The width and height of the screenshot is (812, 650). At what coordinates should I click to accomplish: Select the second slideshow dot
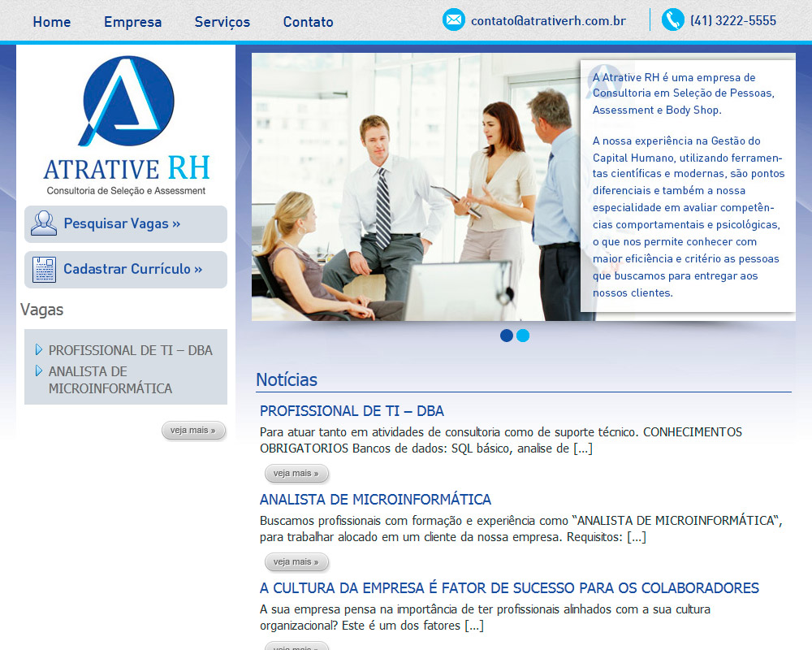(523, 336)
